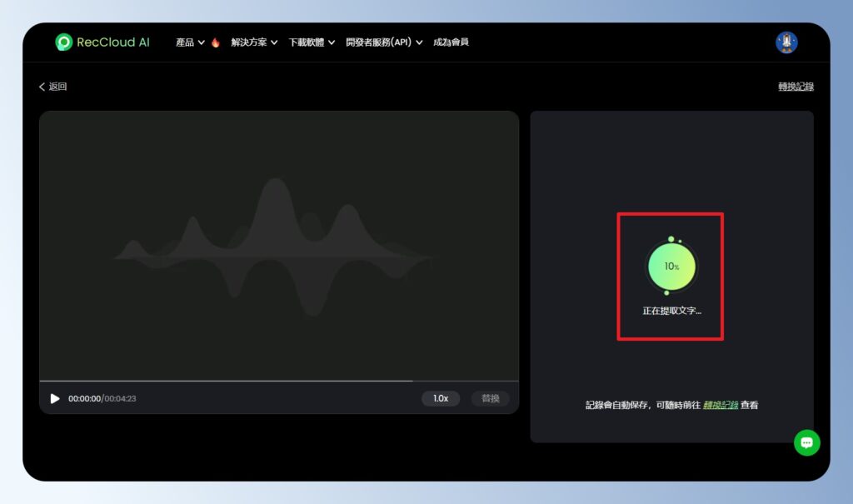Click the 10% extraction progress circle
This screenshot has width=853, height=504.
[671, 265]
